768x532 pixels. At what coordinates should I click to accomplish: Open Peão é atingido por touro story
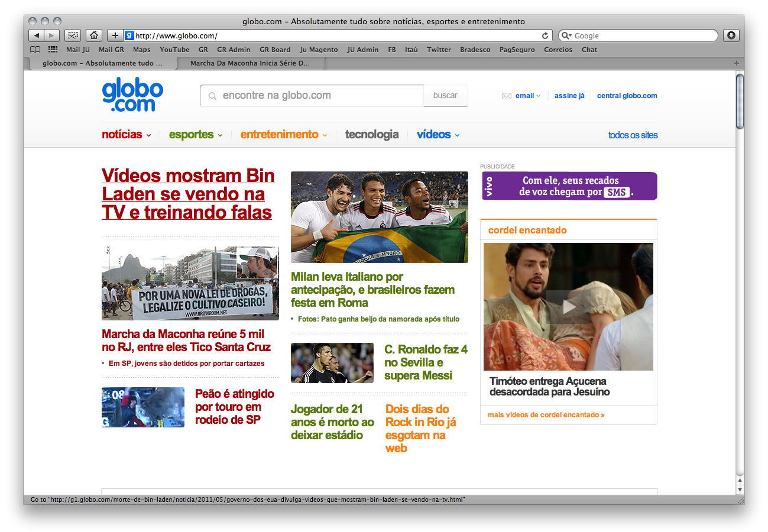235,407
